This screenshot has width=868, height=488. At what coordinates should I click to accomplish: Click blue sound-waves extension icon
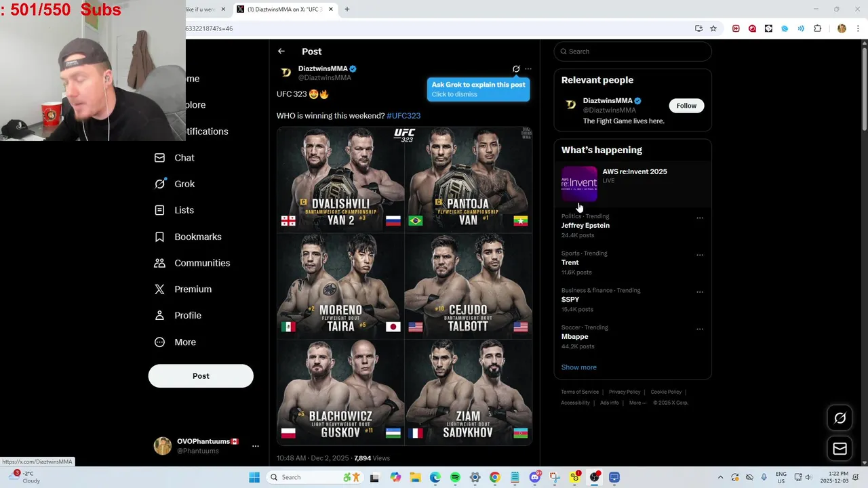point(801,28)
